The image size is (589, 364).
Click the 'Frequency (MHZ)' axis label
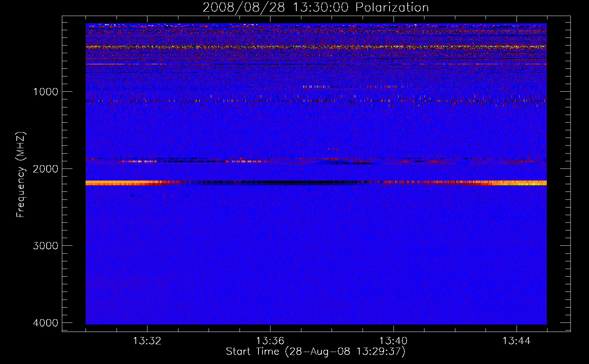21,175
